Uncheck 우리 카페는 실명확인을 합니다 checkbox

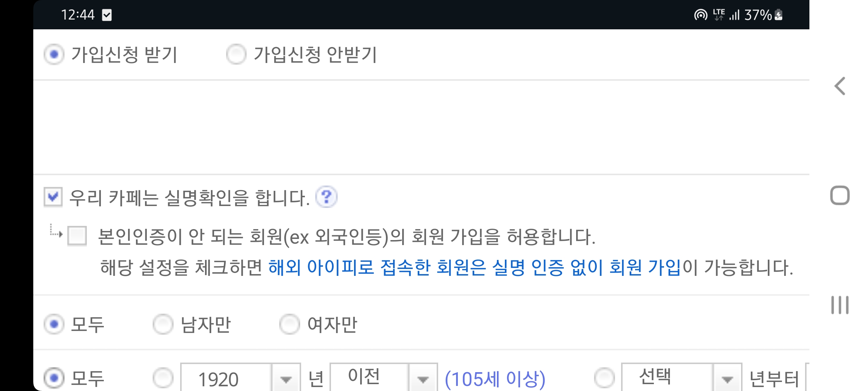point(53,197)
